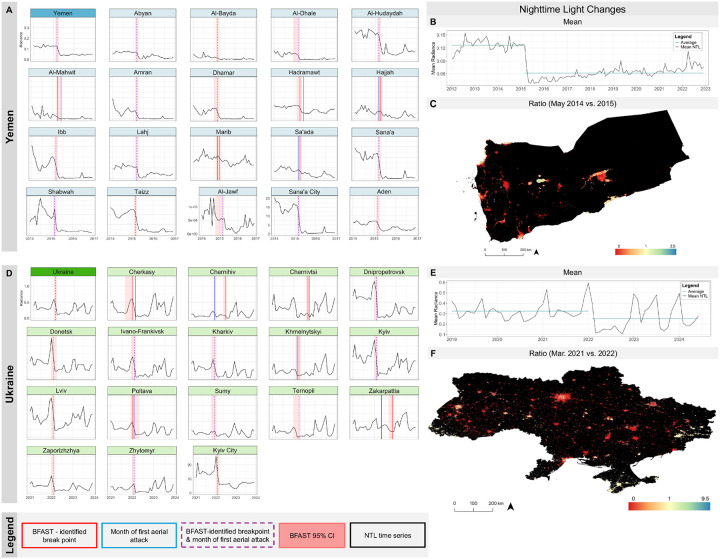Click the dashed purple breakpoint legend box
Screen dimensions: 720x559
pos(228,536)
